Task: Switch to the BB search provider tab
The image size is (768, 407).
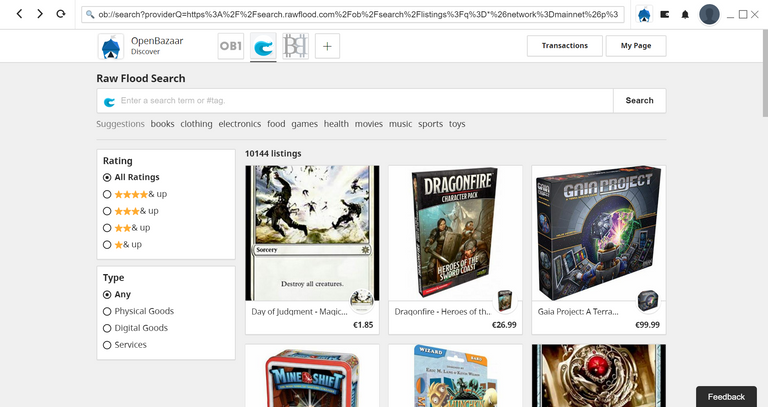Action: click(x=295, y=46)
